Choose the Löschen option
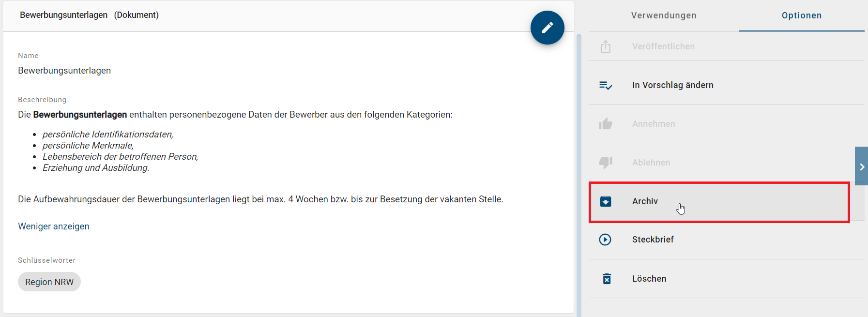Screen dimensions: 868x317 tap(726, 279)
